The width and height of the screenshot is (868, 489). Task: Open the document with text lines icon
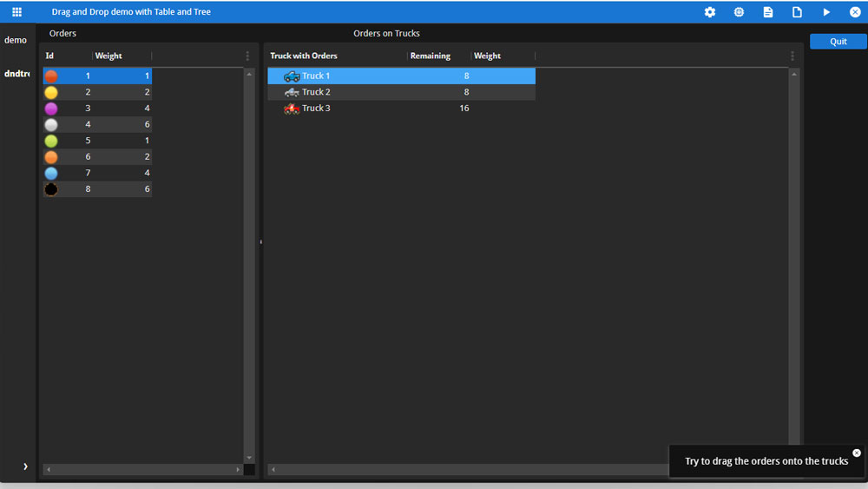[x=768, y=11]
